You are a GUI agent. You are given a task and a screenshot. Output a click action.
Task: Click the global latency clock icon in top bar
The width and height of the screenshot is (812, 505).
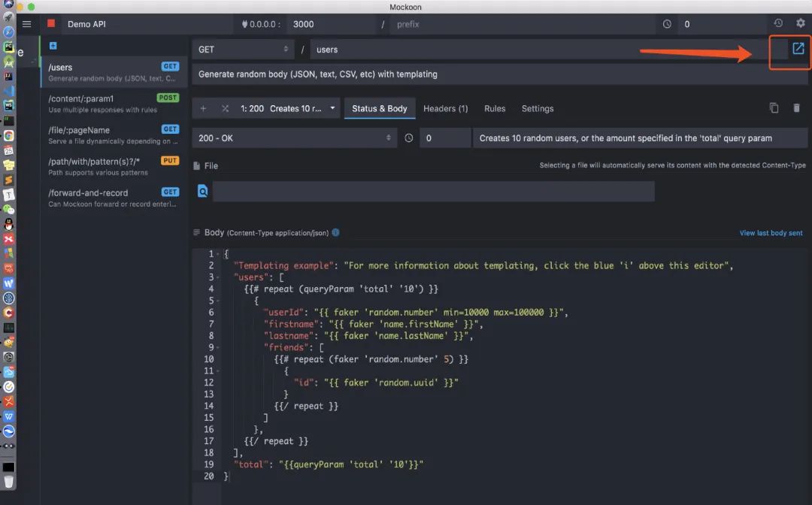[x=667, y=24]
